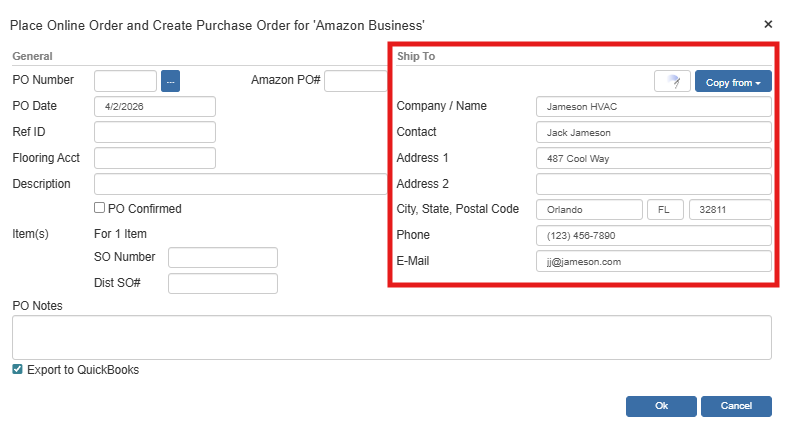This screenshot has width=786, height=434.
Task: Close the Place Online Order dialog
Action: coord(768,23)
